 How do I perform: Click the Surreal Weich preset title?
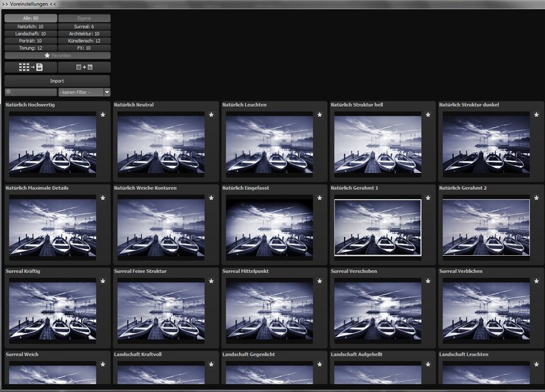pyautogui.click(x=22, y=355)
